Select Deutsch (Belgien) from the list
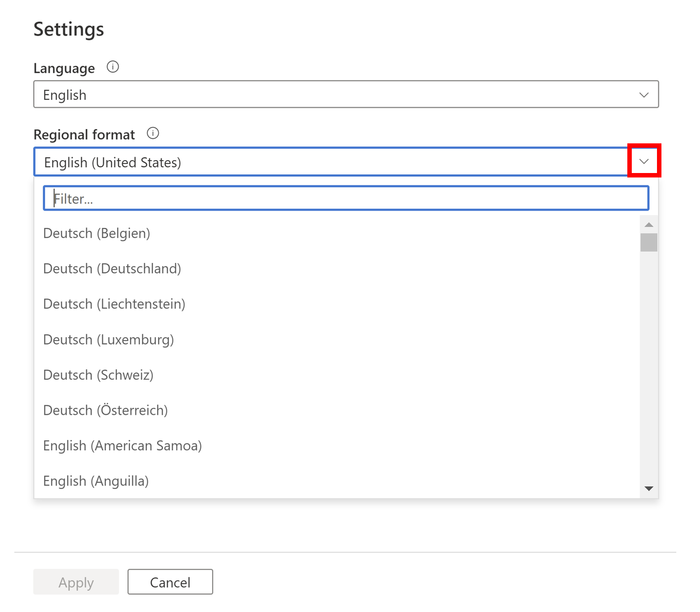Viewport: 700px width, 612px height. click(97, 233)
